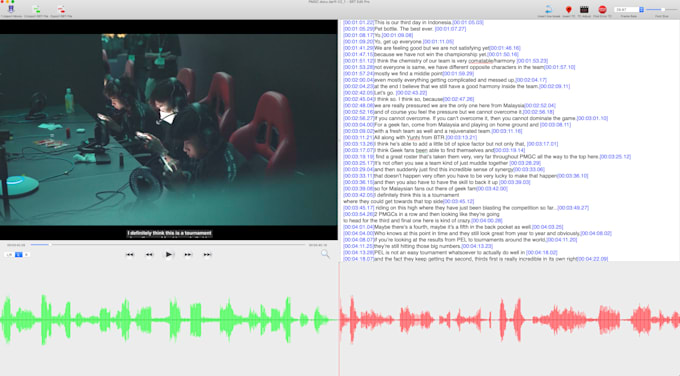Click the green waveform area
Viewport: 680px width, 376px height.
(169, 320)
